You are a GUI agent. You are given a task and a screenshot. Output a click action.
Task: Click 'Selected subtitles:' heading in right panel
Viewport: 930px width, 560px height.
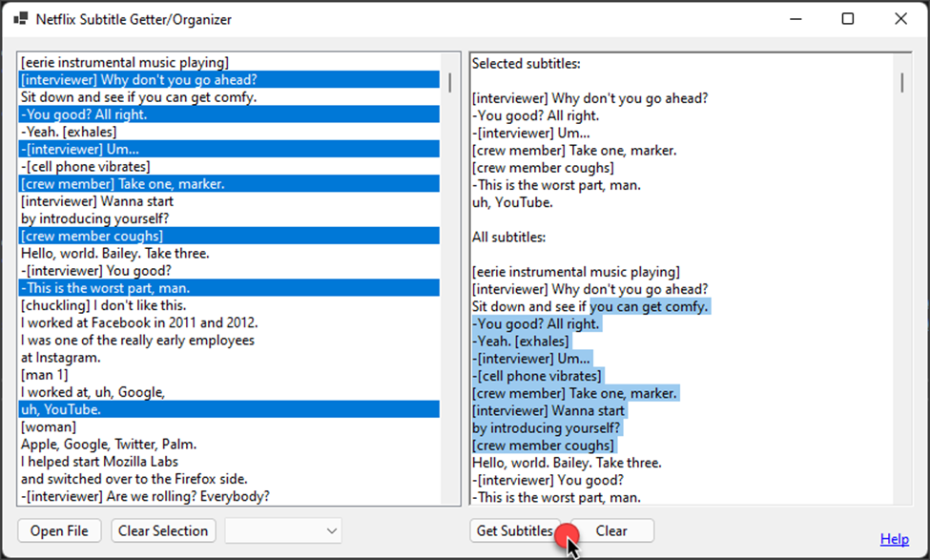point(527,64)
